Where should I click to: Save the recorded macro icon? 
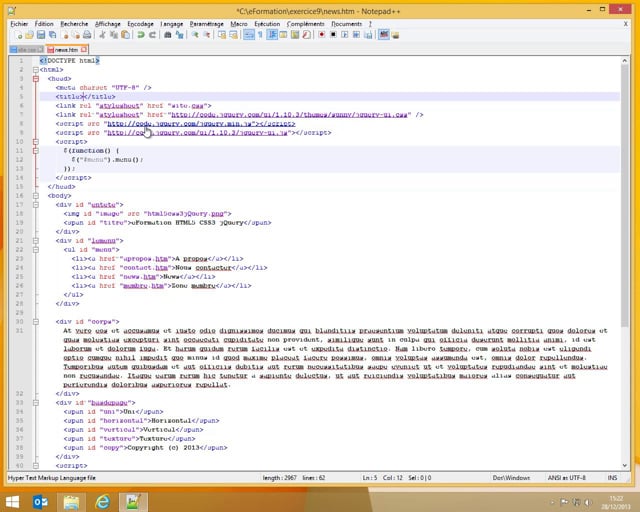368,35
